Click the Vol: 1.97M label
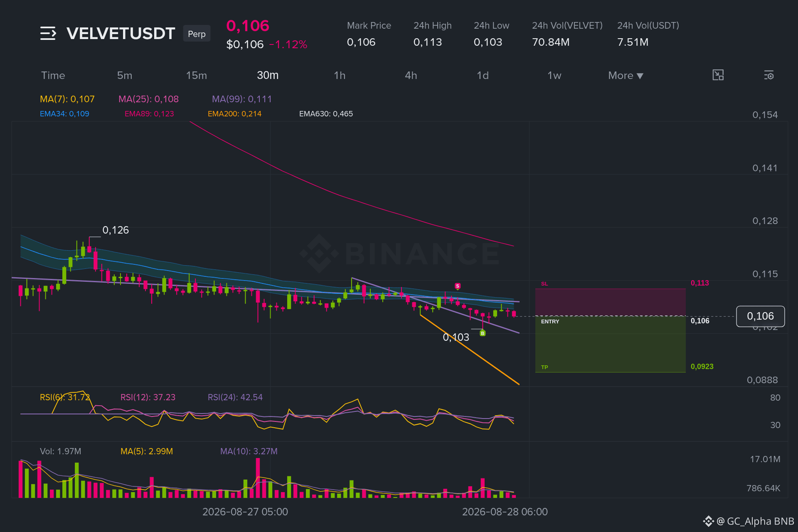Viewport: 798px width, 532px height. (x=61, y=451)
